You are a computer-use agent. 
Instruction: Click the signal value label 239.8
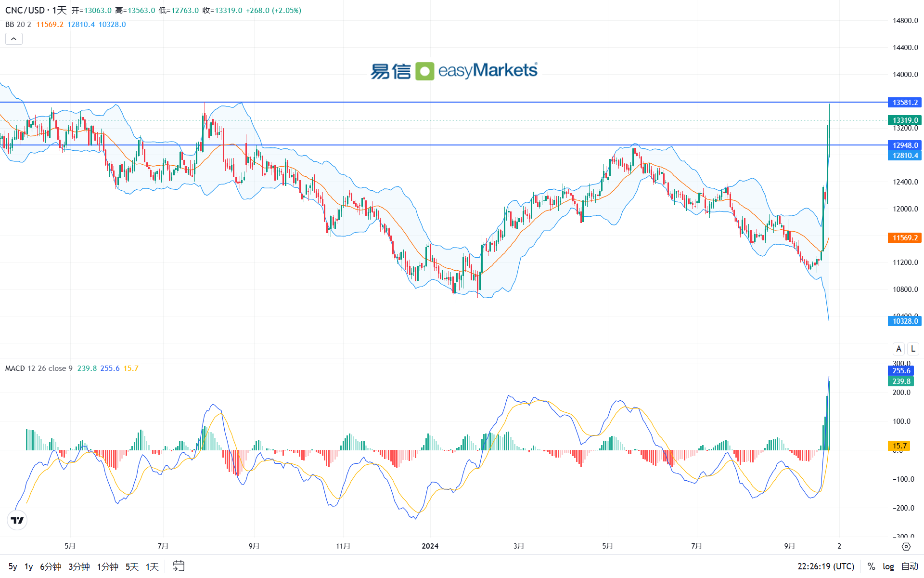click(x=901, y=381)
